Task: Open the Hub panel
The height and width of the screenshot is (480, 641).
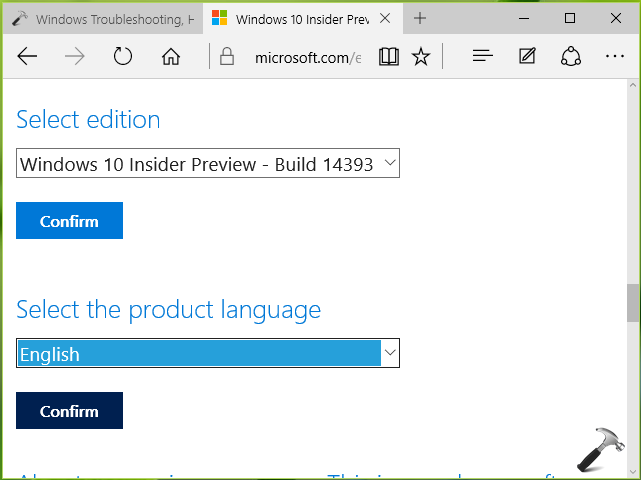Action: [x=482, y=56]
